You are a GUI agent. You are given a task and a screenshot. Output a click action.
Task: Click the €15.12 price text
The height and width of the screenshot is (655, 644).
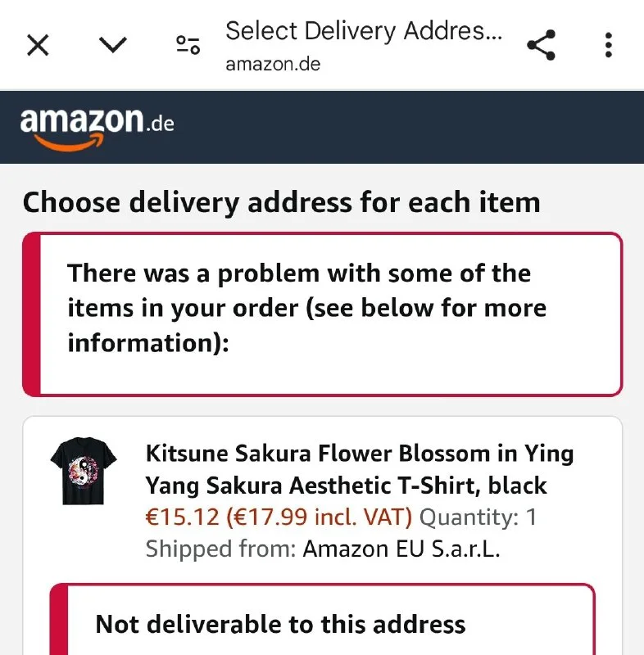click(180, 517)
